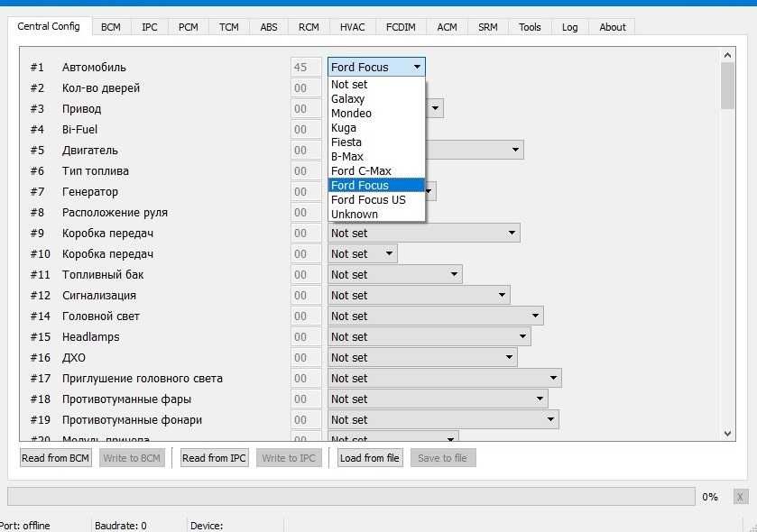Click the Write to BCM button

(132, 458)
